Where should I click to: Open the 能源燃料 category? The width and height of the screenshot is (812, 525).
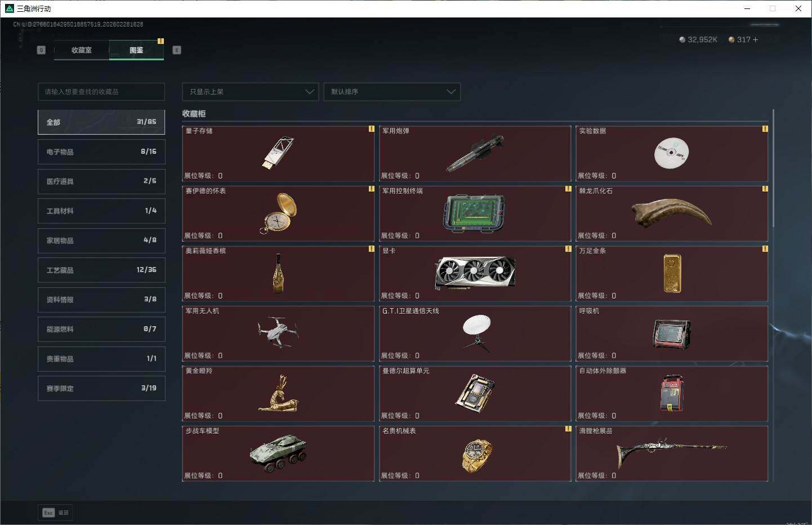point(101,330)
